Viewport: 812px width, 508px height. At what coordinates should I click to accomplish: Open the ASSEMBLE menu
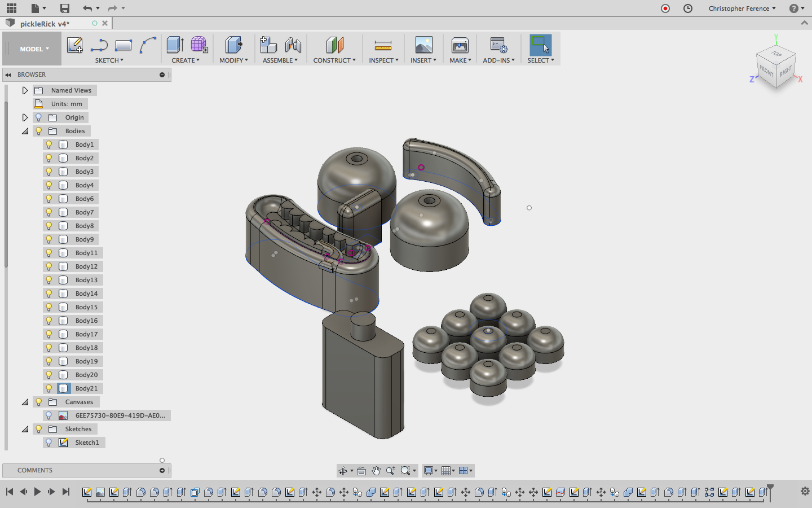[280, 60]
